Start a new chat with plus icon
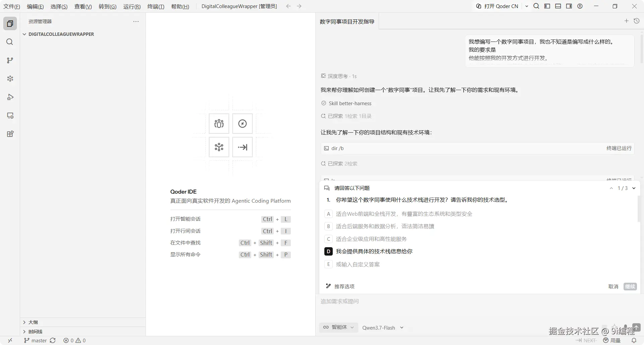This screenshot has width=644, height=345. (626, 21)
